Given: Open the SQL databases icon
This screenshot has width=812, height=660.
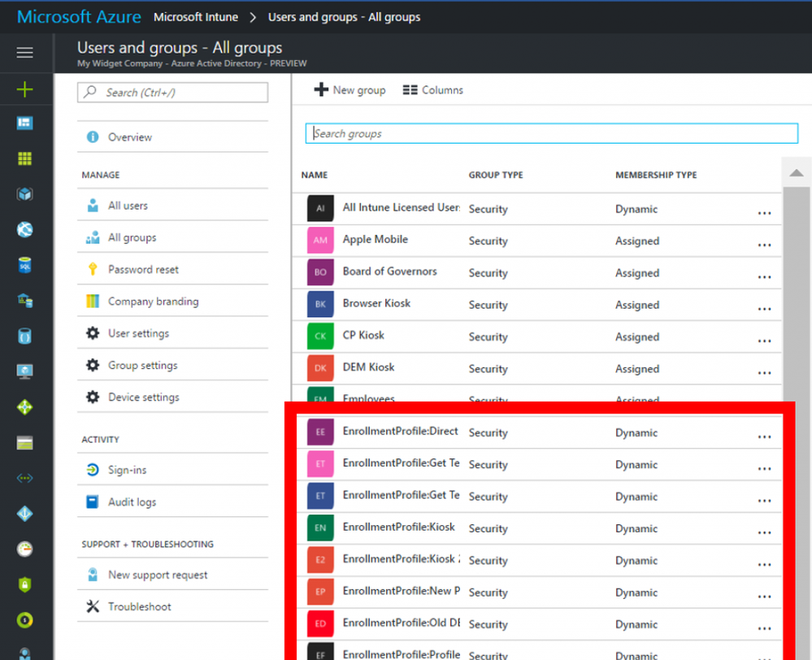Looking at the screenshot, I should pyautogui.click(x=24, y=265).
